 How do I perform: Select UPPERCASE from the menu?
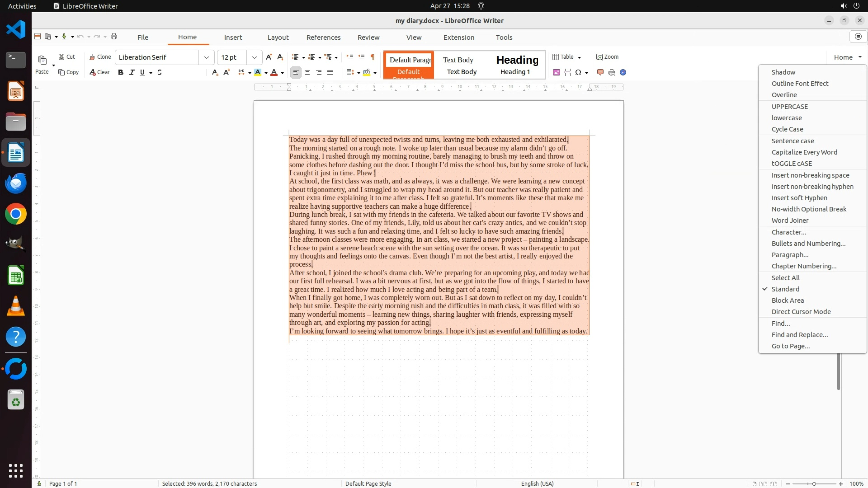point(789,107)
